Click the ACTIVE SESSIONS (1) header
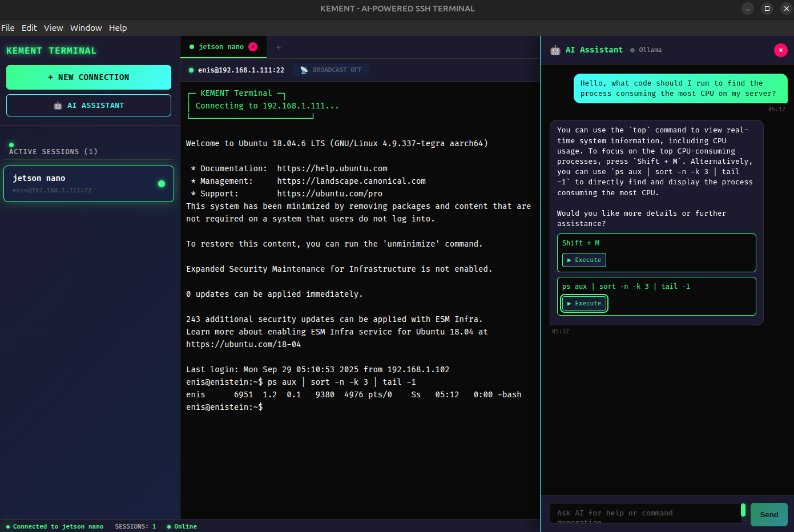794x532 pixels. pos(53,152)
